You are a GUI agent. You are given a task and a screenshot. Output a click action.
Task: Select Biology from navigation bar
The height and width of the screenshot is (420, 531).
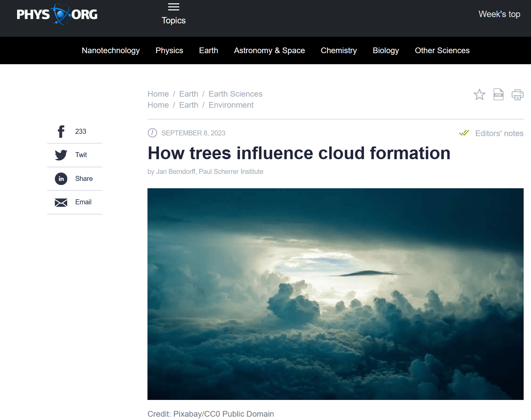point(386,50)
